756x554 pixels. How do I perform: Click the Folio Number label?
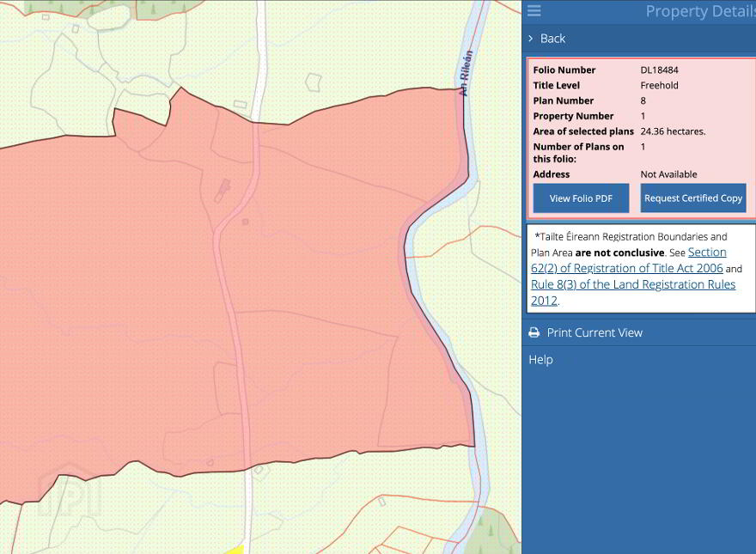564,70
